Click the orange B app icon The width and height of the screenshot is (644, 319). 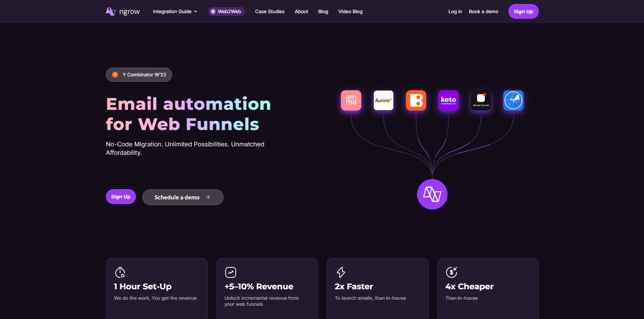[x=416, y=100]
